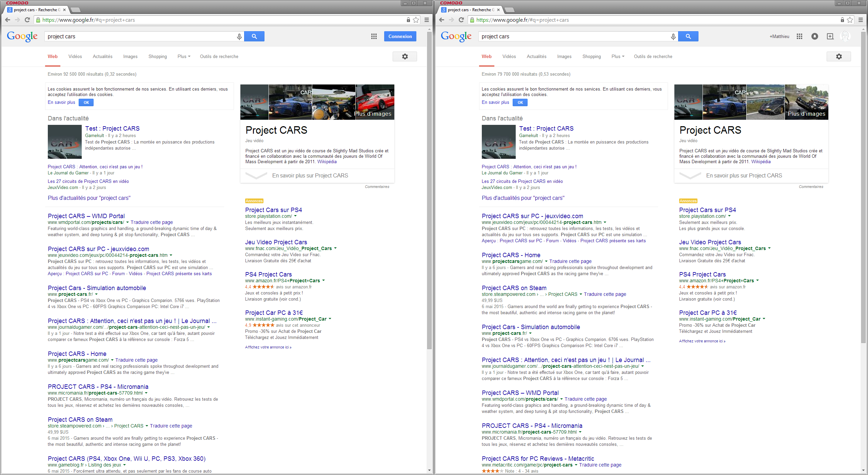Switch to the Images tab in the left window
The height and width of the screenshot is (475, 868).
(x=130, y=57)
